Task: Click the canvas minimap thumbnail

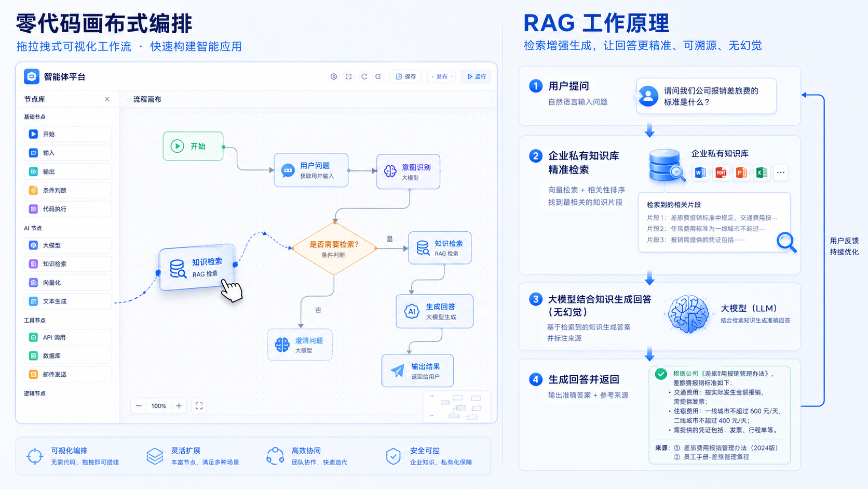Action: point(457,407)
